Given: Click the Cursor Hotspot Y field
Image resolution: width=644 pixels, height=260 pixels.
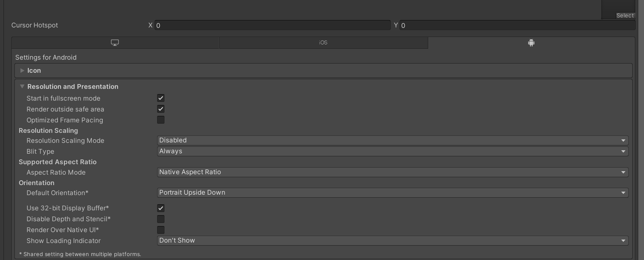Looking at the screenshot, I should (517, 26).
